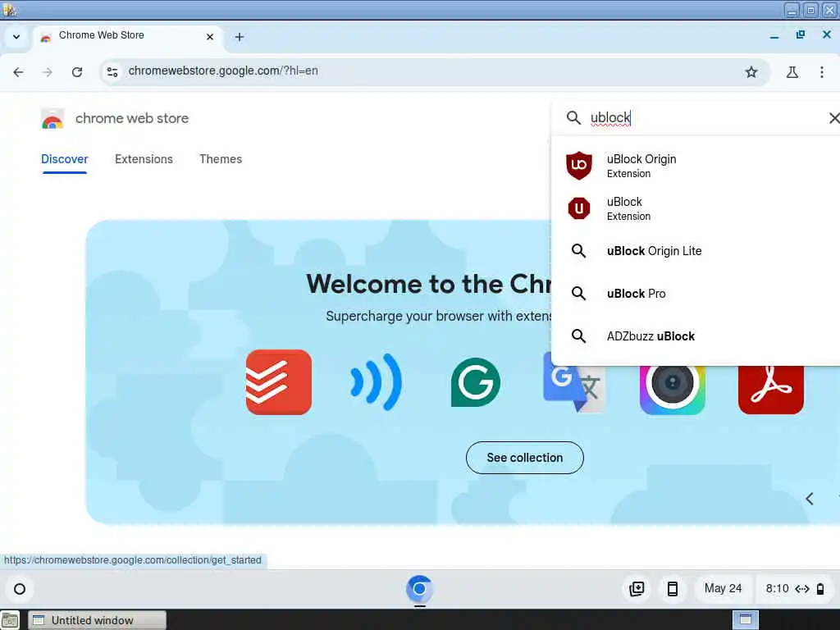This screenshot has height=630, width=840.
Task: Open the ChromeOS launcher circle
Action: pyautogui.click(x=20, y=589)
